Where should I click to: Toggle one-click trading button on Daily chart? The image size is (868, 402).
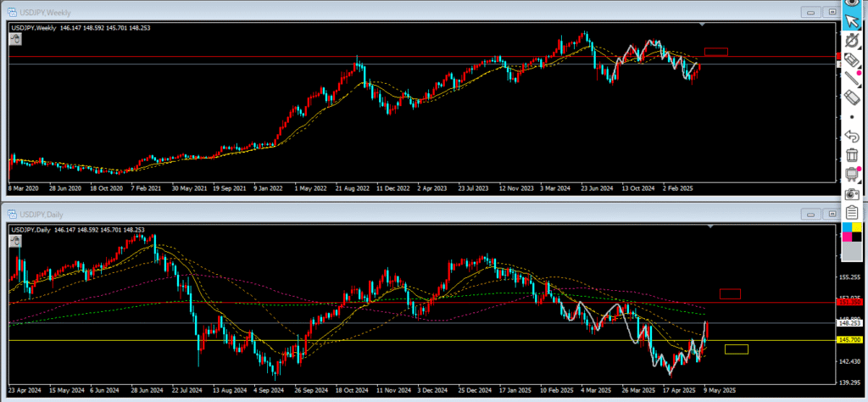coord(15,240)
